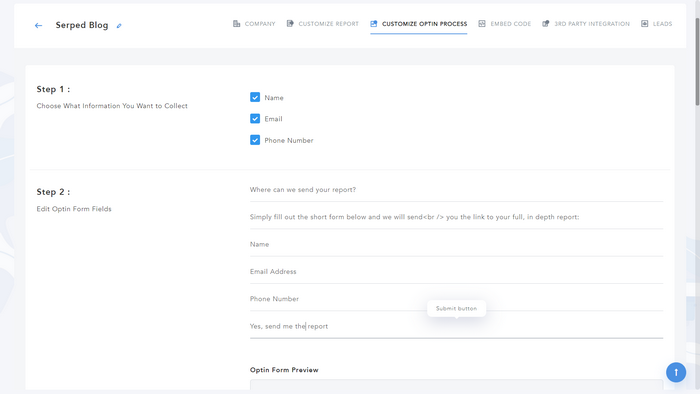
Task: Select the Customize Optin Process tab
Action: pos(419,24)
